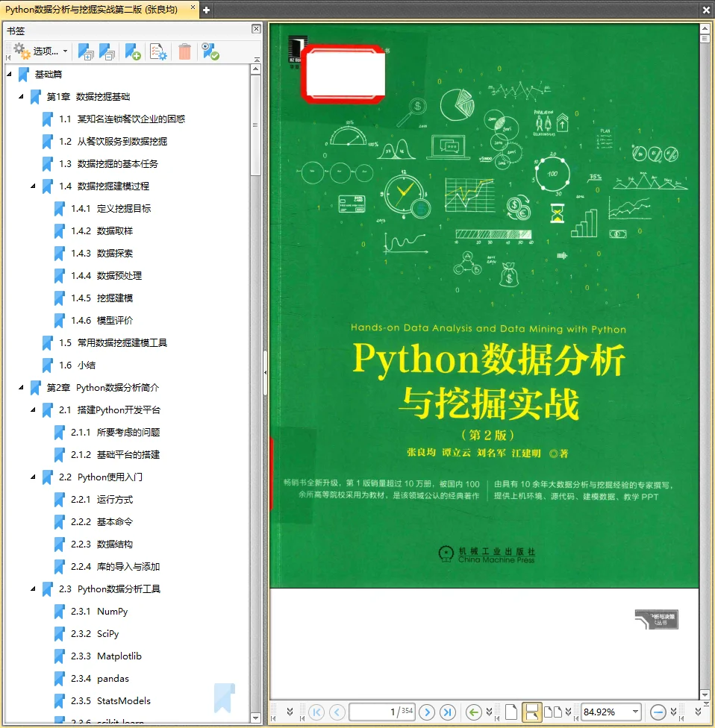The height and width of the screenshot is (728, 715).
Task: Collapse the 1.4 数据挖掘建模过程 node
Action: (x=33, y=186)
